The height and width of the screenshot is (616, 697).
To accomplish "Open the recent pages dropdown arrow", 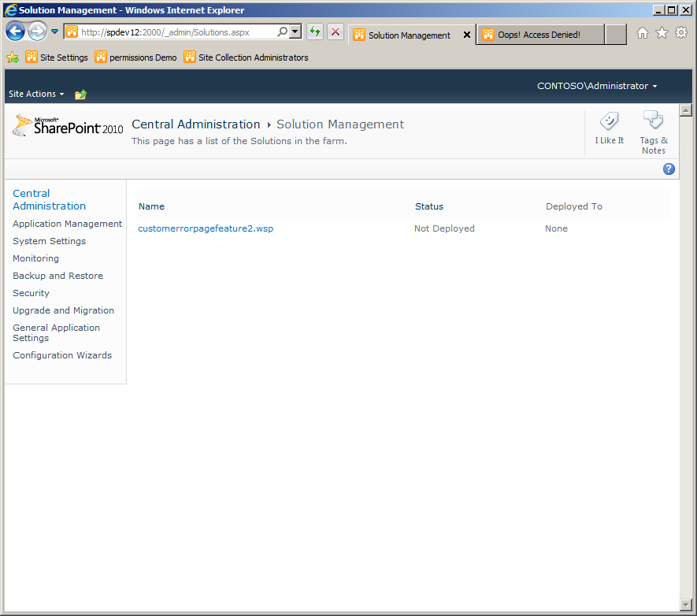I will coord(54,32).
